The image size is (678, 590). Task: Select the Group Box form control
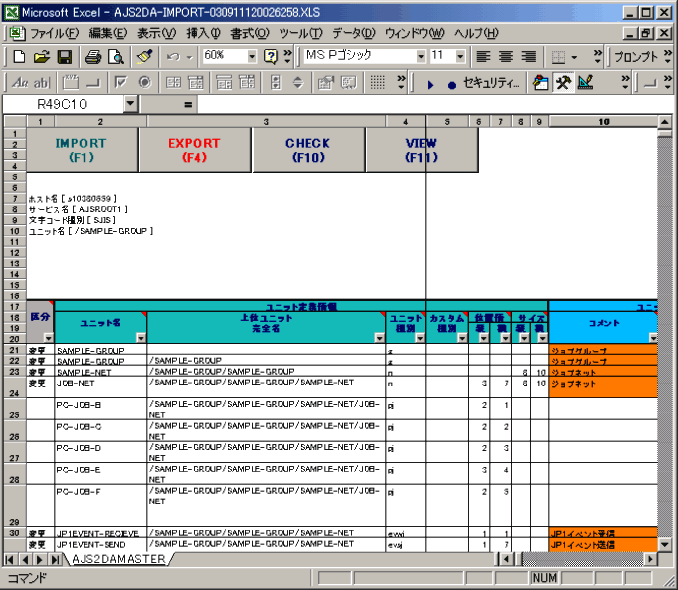point(71,82)
